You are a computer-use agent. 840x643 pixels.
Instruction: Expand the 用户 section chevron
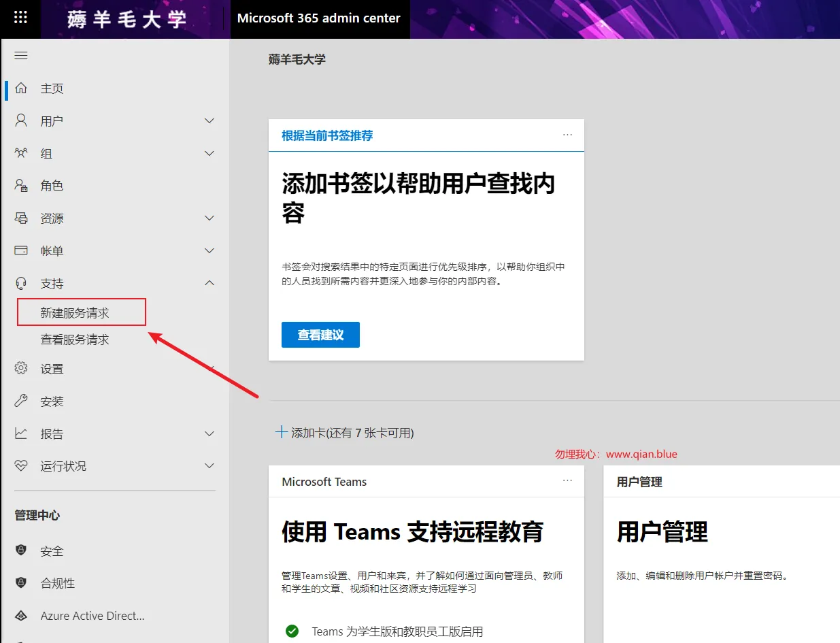(209, 121)
